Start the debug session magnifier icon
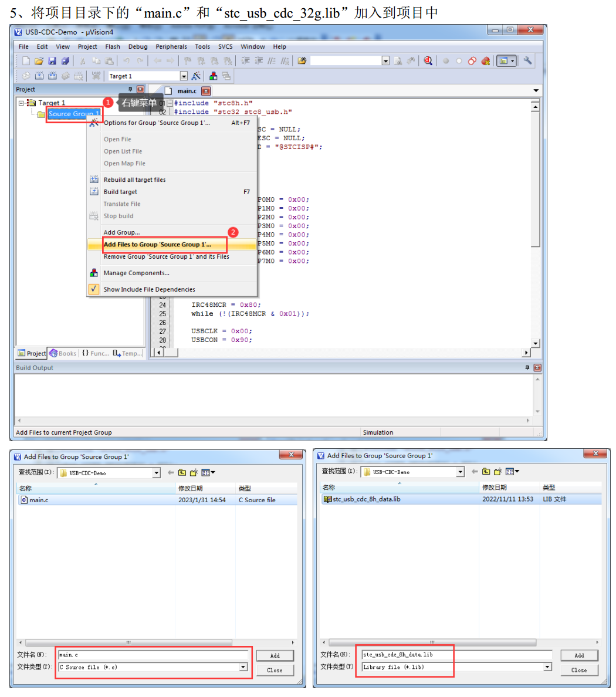616x697 pixels. pos(428,61)
